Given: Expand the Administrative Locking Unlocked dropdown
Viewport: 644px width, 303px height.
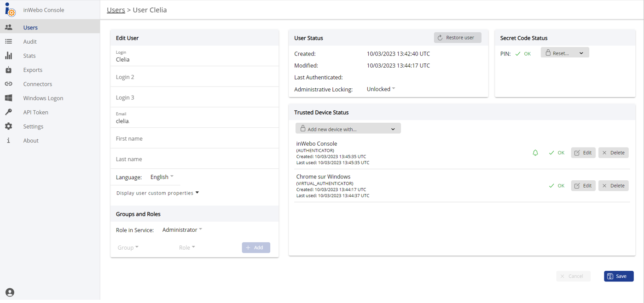Looking at the screenshot, I should (x=381, y=89).
